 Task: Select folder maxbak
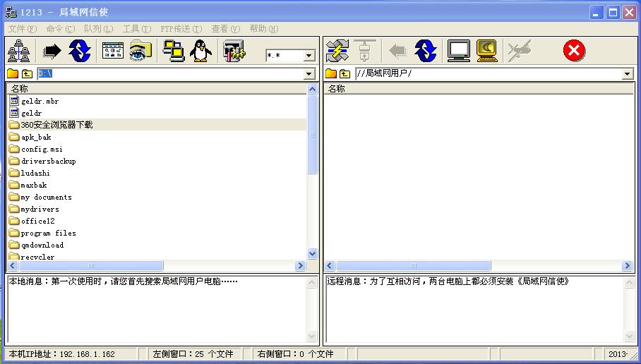(x=33, y=185)
